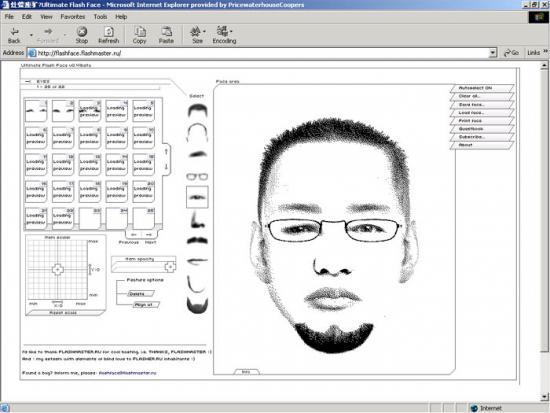Click the flashface email link
The image size is (550, 413).
tap(128, 373)
